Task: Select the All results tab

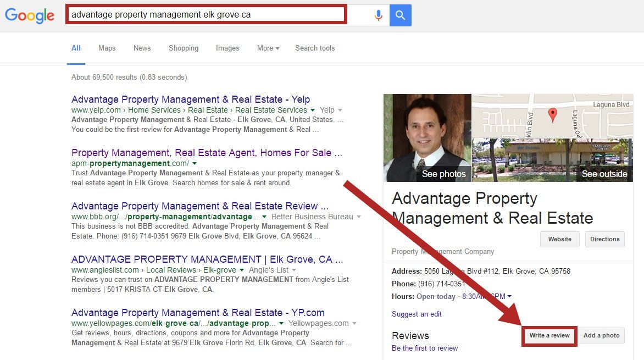Action: click(76, 48)
